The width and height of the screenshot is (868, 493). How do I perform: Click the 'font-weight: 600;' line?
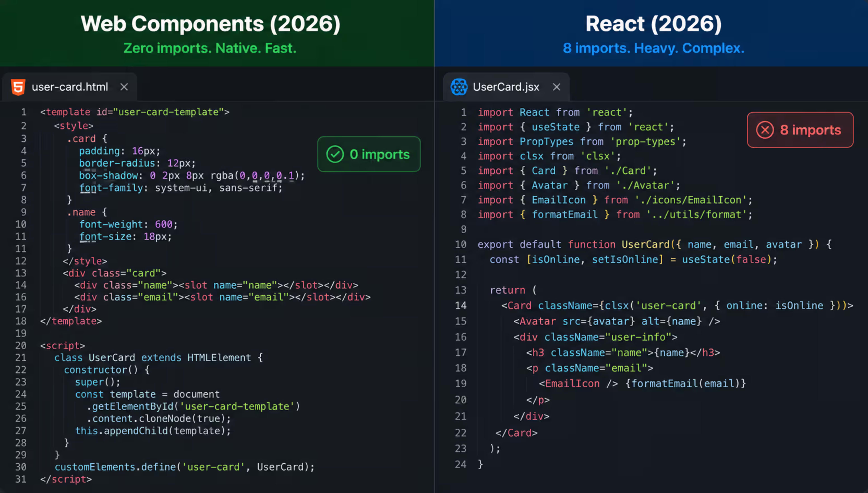pos(128,224)
